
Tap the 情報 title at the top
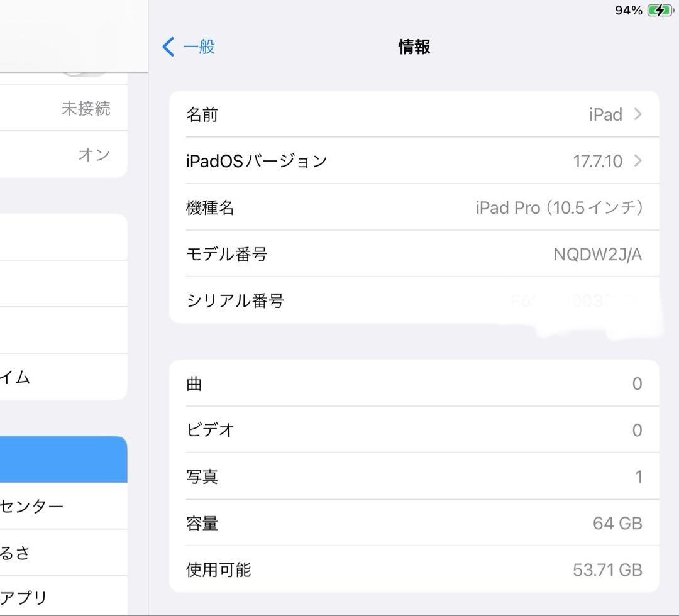pos(414,47)
